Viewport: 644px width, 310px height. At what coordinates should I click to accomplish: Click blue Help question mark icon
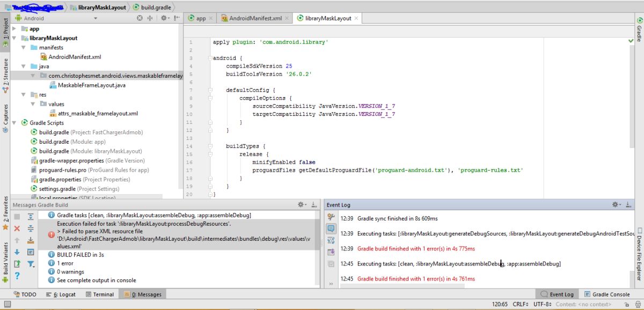17,276
